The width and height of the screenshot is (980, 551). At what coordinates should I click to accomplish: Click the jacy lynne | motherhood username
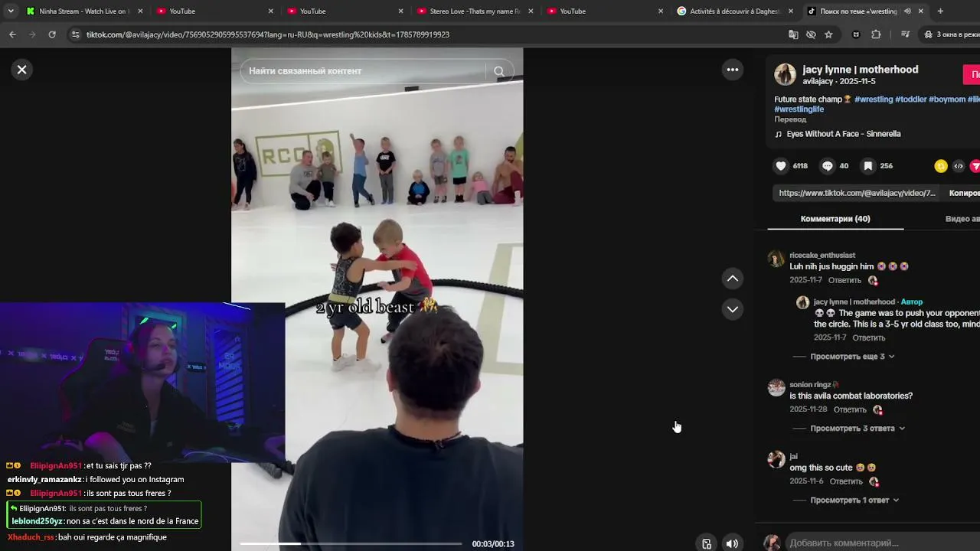point(860,70)
